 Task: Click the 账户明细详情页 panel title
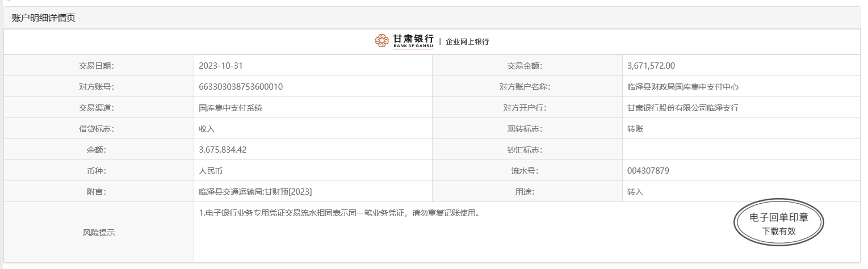44,18
